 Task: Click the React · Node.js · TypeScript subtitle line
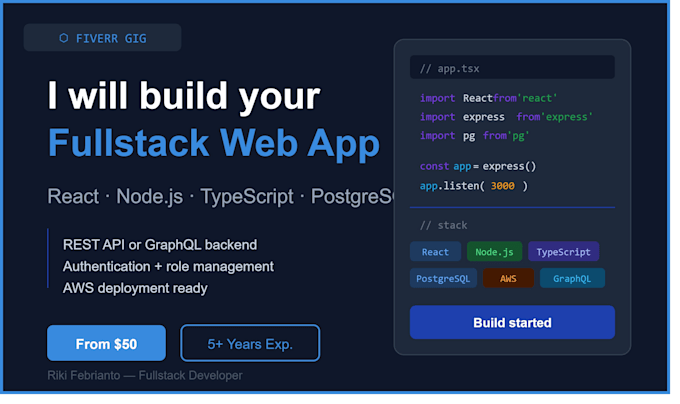[220, 196]
